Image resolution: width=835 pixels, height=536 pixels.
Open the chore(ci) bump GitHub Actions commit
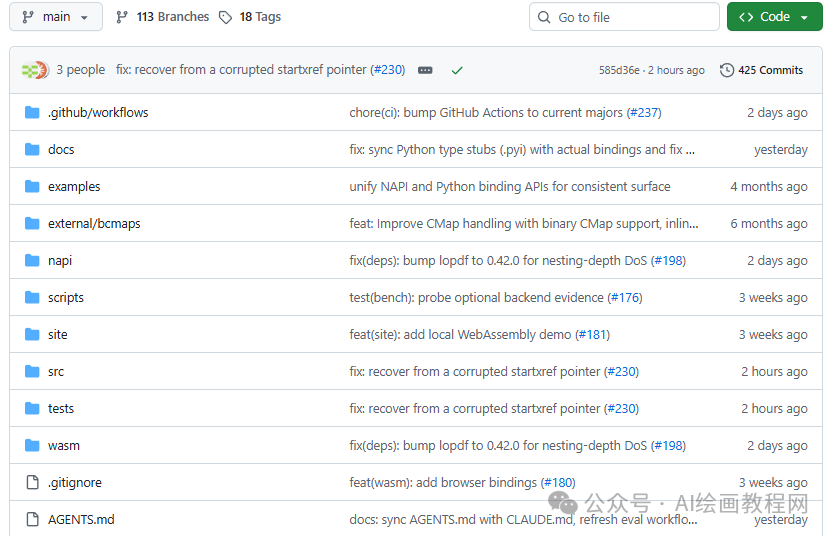click(486, 112)
